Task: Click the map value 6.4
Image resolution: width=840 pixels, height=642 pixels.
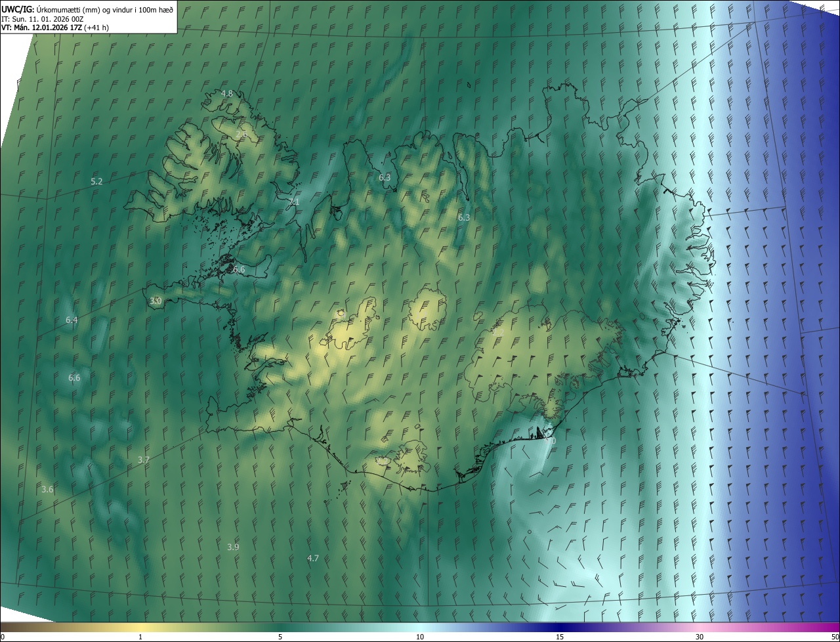Action: click(x=72, y=320)
